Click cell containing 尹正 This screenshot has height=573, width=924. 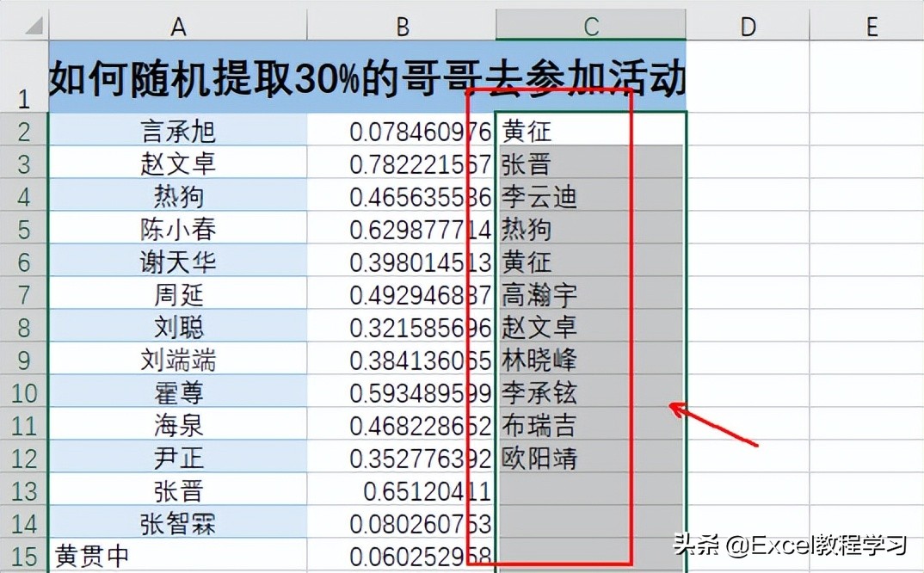tap(178, 458)
